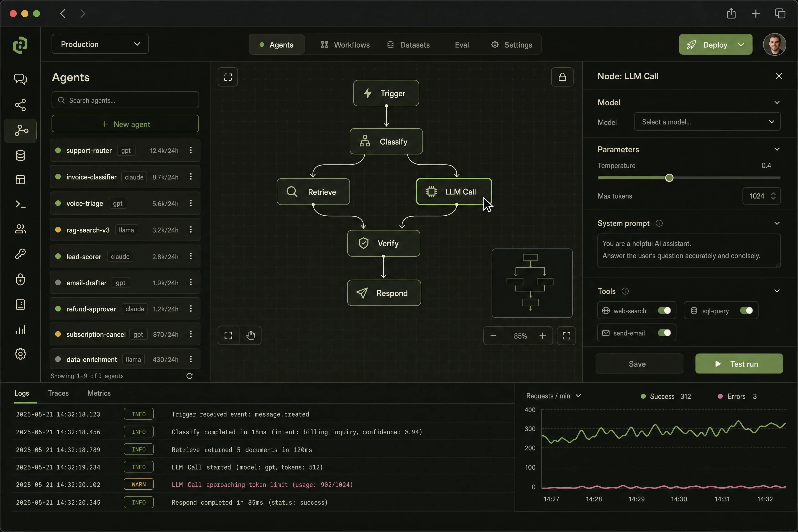
Task: Open options menu for rag-search-v3 agent
Action: click(x=191, y=230)
